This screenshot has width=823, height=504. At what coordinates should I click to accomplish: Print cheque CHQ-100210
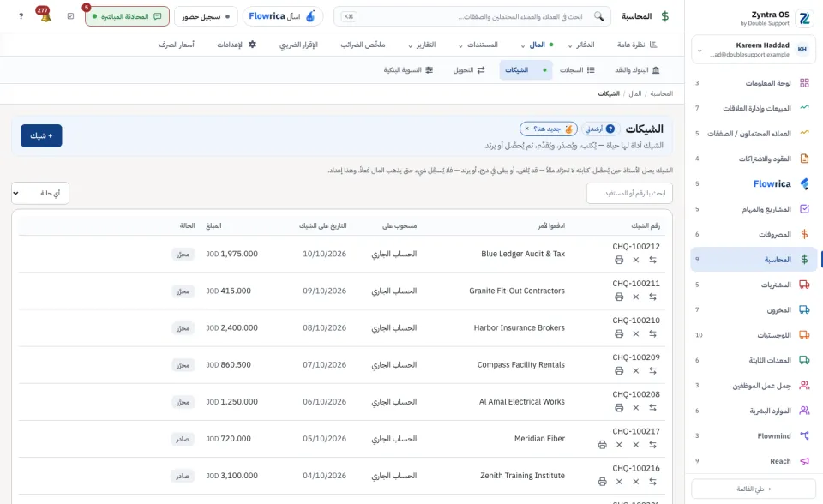(619, 334)
